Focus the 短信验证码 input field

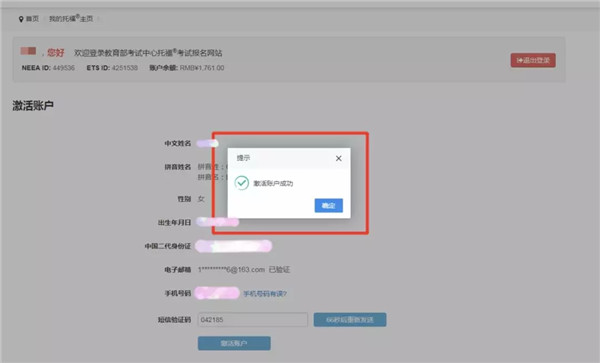pyautogui.click(x=253, y=320)
